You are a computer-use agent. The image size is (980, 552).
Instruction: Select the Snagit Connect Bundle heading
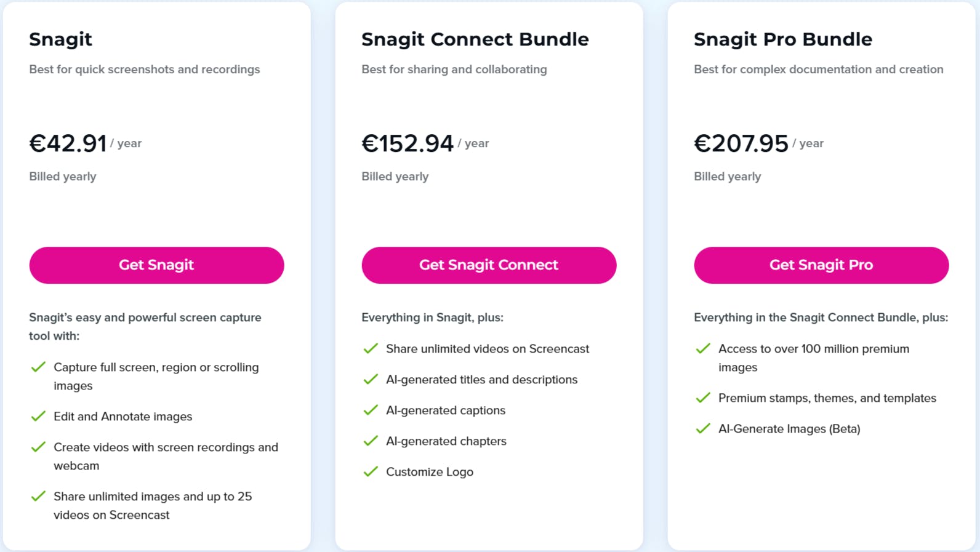[475, 39]
